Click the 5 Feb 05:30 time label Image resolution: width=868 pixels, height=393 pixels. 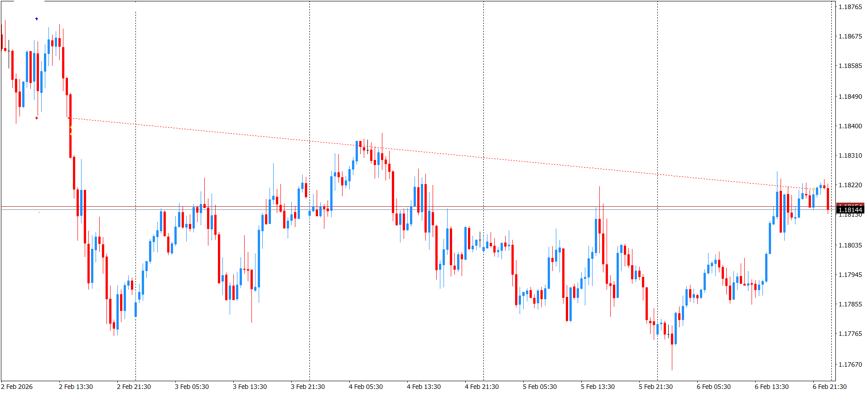540,387
